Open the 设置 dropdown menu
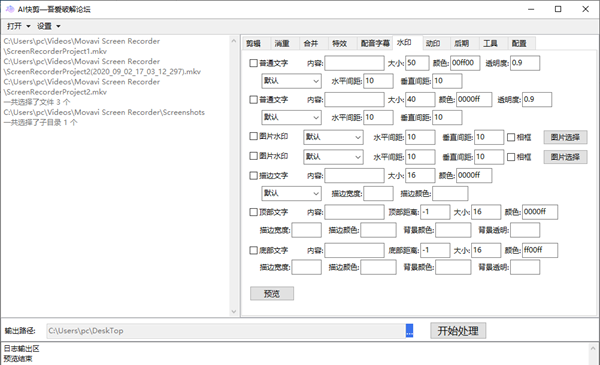Screen dimensions: 600x365 pyautogui.click(x=49, y=26)
